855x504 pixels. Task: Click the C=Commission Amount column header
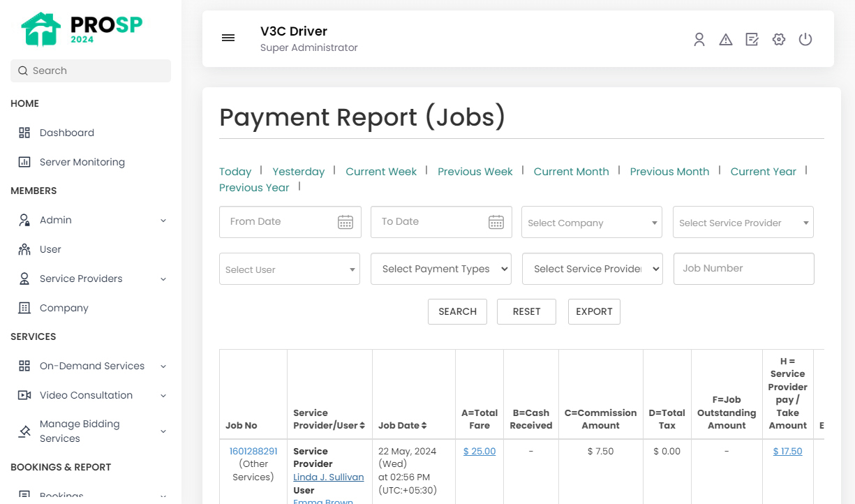click(x=601, y=419)
